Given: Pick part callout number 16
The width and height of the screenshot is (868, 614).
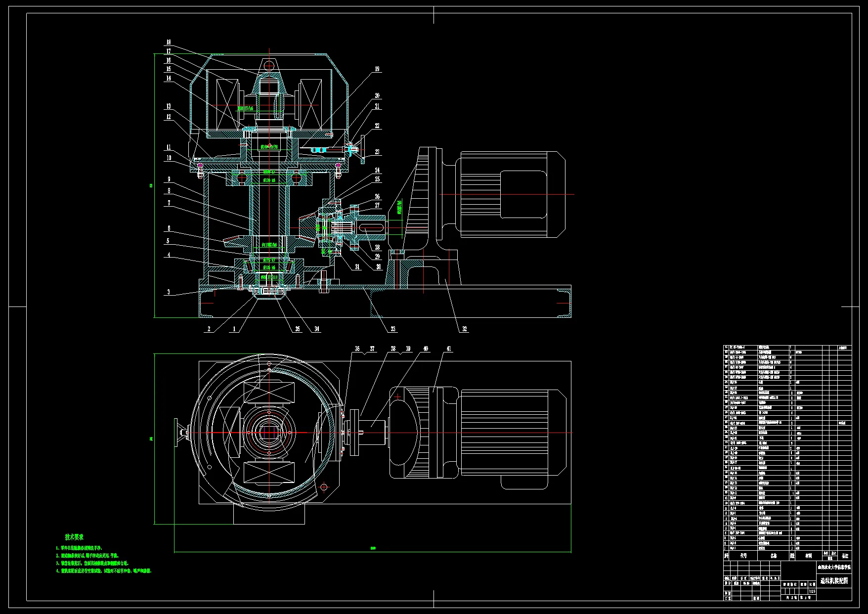Looking at the screenshot, I should 169,60.
